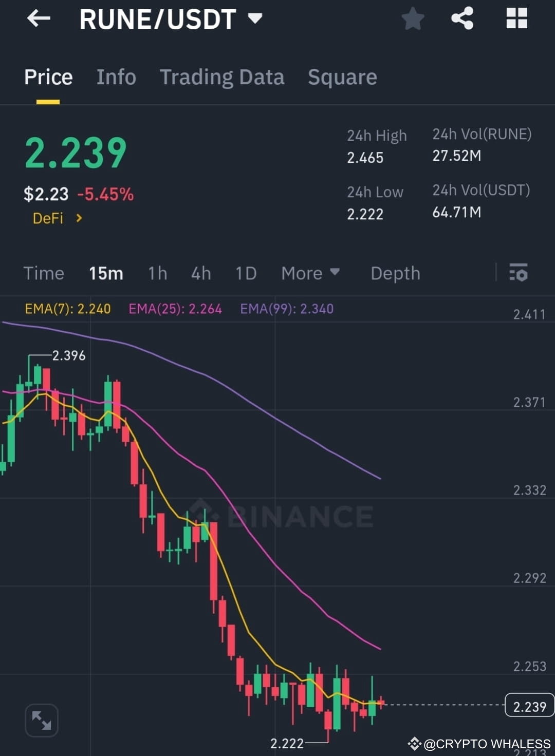The height and width of the screenshot is (756, 555).
Task: Tap the back arrow to exit the chart
Action: coord(39,18)
